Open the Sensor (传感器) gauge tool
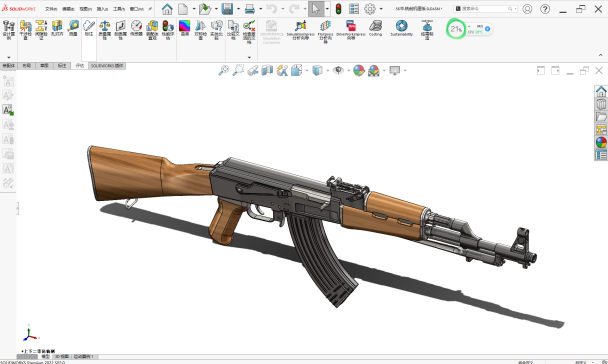608x364 pixels. (x=136, y=28)
